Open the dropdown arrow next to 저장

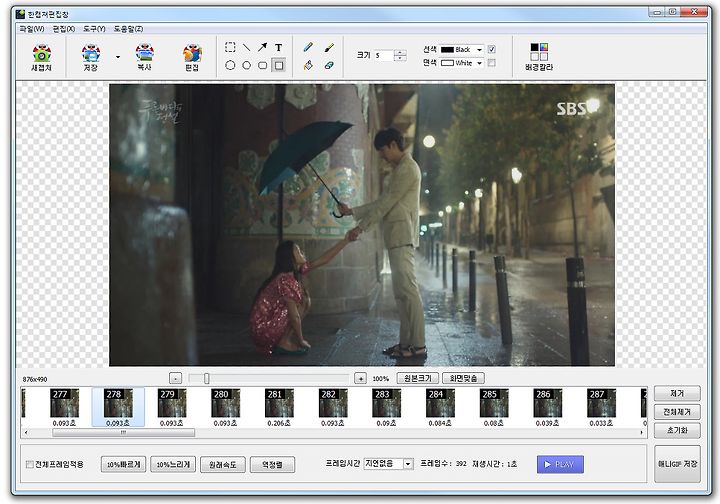118,57
